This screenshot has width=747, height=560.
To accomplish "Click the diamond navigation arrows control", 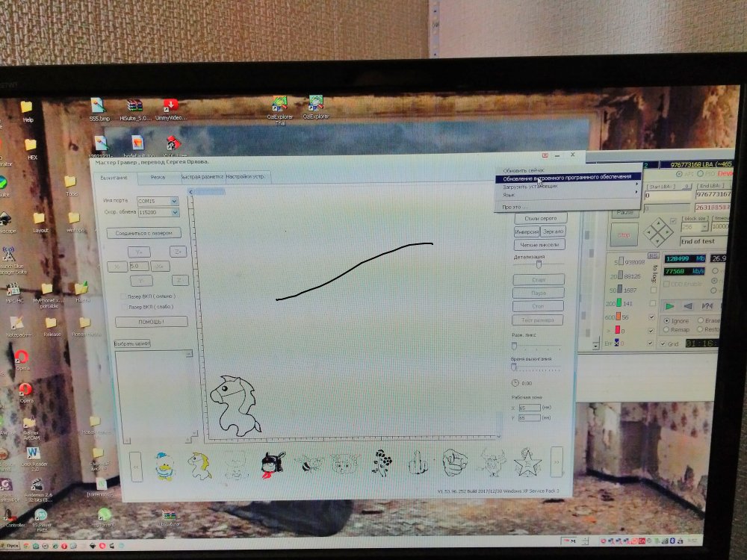I will pos(658,233).
